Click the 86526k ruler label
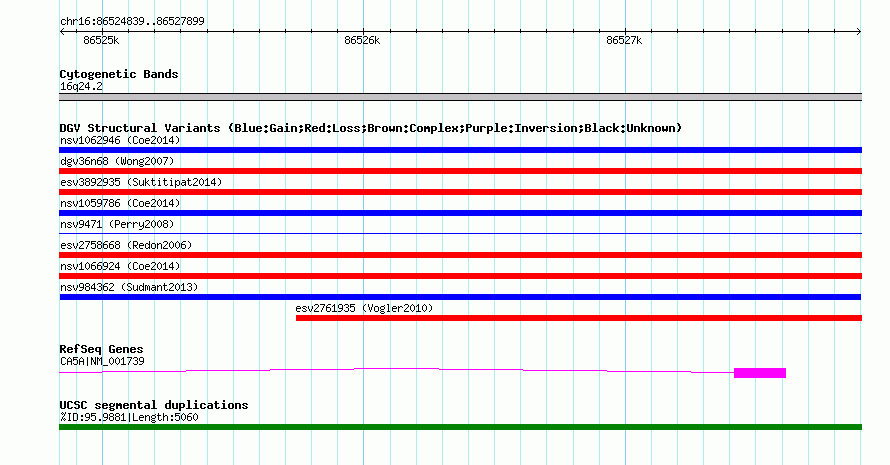This screenshot has height=465, width=890. coord(362,40)
